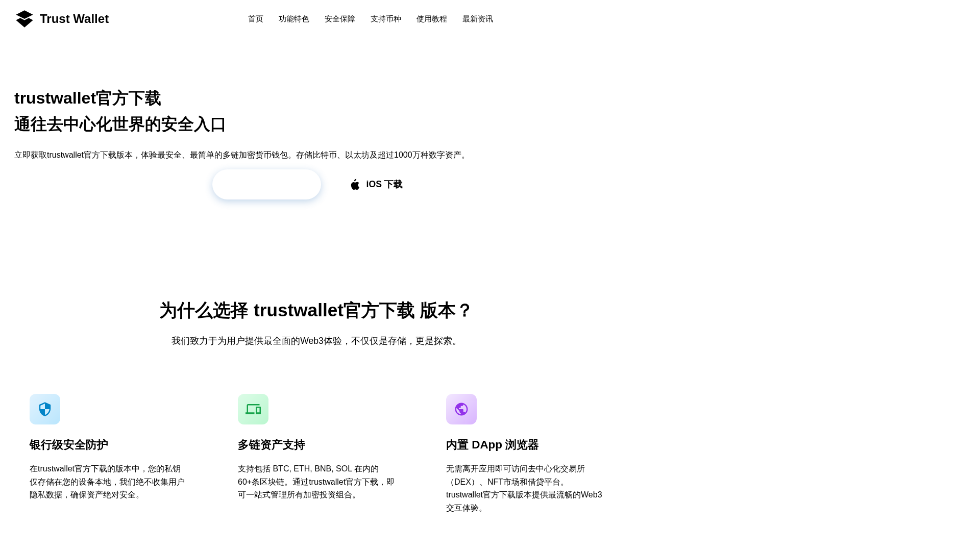The width and height of the screenshot is (980, 551).
Task: Click the iOS 下载 button
Action: click(376, 184)
